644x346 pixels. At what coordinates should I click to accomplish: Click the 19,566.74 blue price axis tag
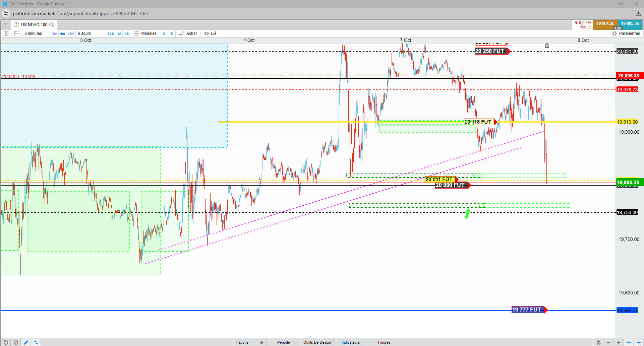point(627,310)
